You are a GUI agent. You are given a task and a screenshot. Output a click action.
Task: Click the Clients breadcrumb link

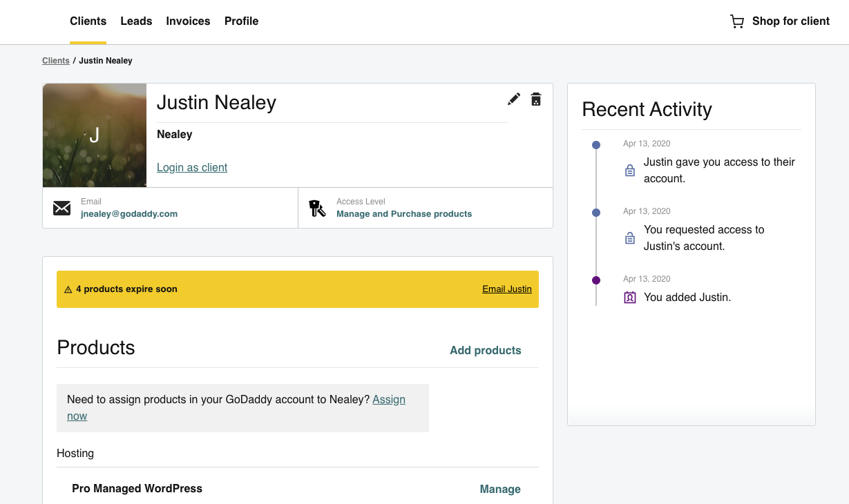point(56,61)
